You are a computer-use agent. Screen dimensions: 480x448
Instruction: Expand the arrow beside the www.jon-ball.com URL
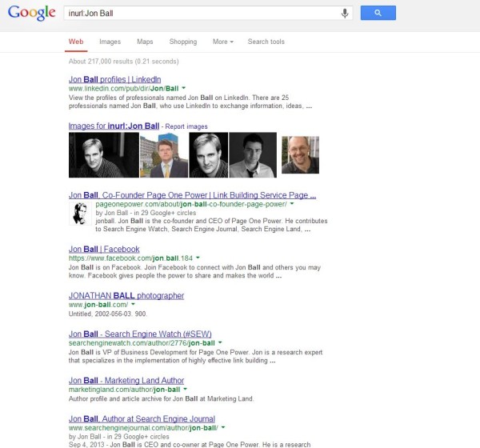click(133, 304)
